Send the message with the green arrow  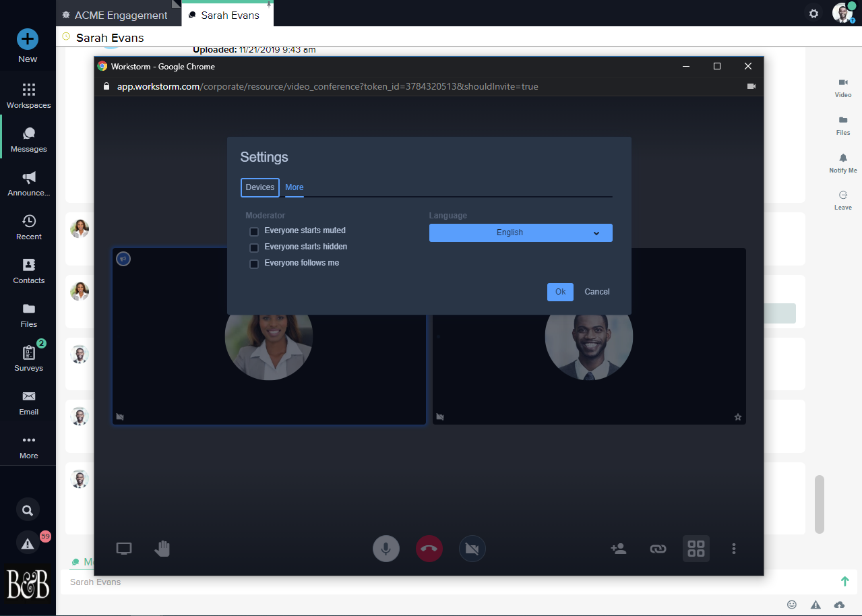(845, 581)
